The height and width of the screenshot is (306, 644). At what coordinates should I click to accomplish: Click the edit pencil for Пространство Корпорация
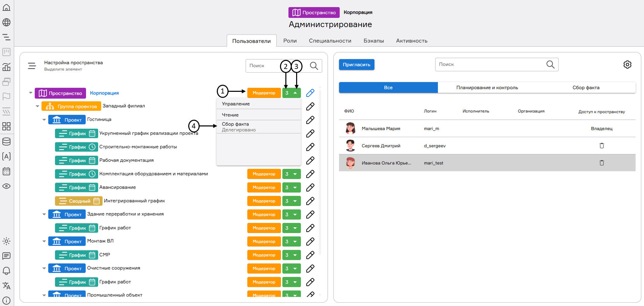tap(310, 93)
